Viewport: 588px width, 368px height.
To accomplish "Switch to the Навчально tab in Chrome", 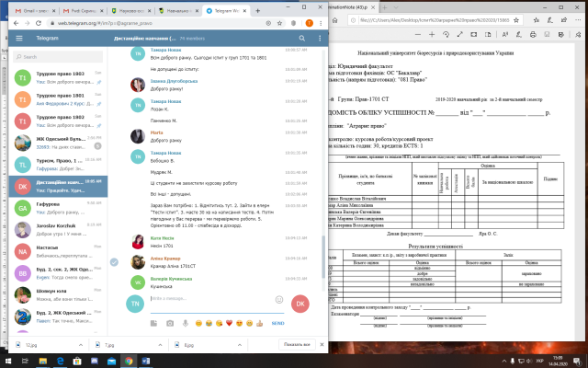I will click(179, 11).
